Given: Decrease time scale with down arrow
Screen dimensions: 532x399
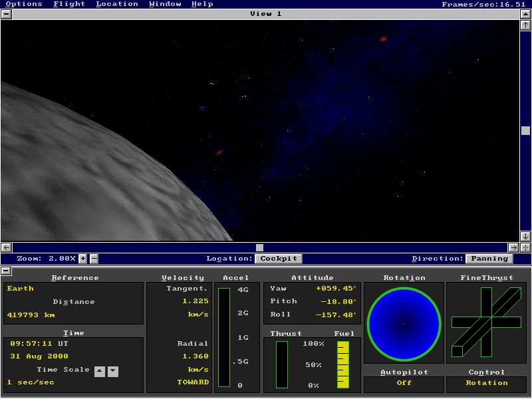Looking at the screenshot, I should [113, 371].
